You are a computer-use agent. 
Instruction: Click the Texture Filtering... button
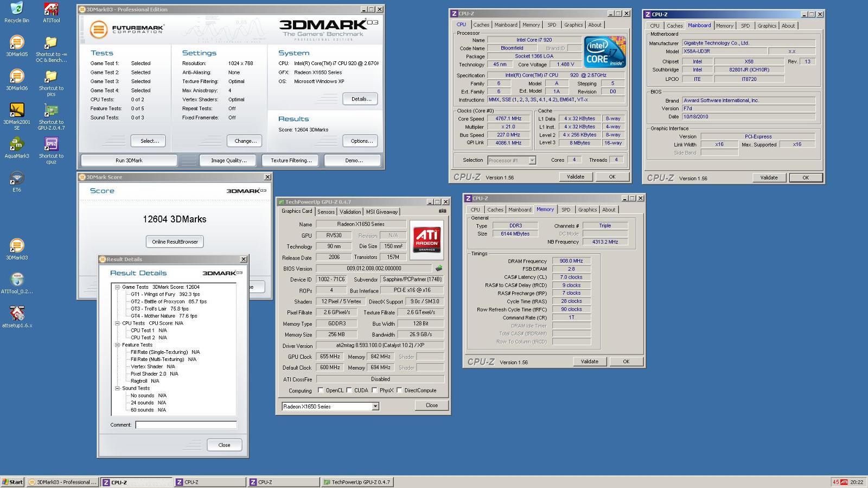point(291,161)
